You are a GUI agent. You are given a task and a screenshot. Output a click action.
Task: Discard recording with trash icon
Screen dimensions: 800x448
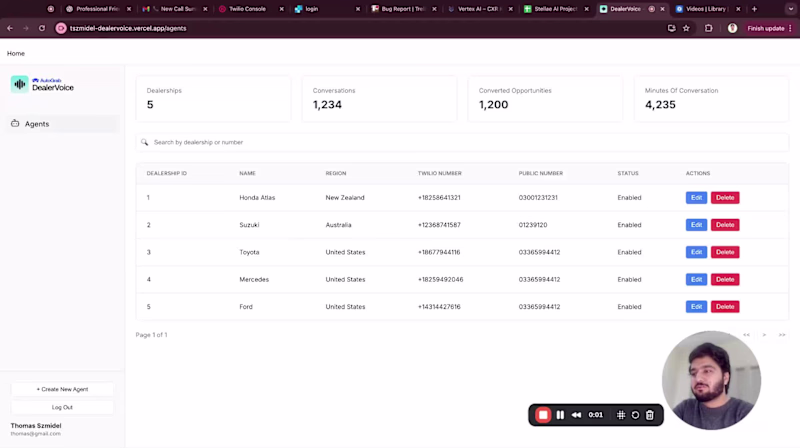(x=649, y=415)
